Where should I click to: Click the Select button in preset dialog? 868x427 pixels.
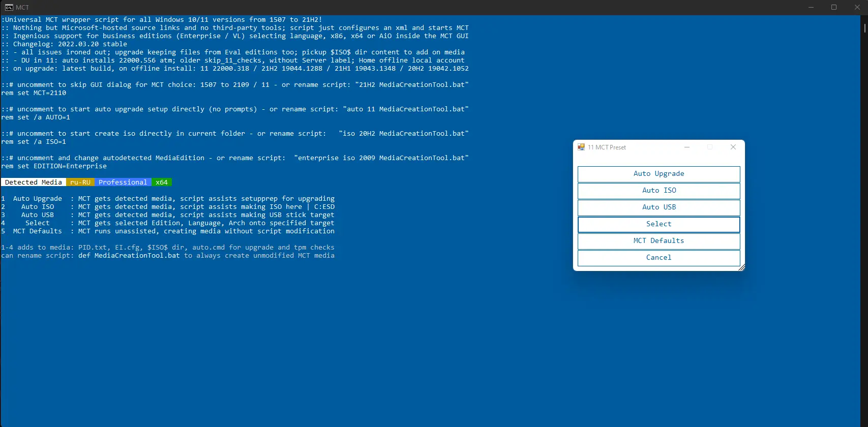click(659, 224)
